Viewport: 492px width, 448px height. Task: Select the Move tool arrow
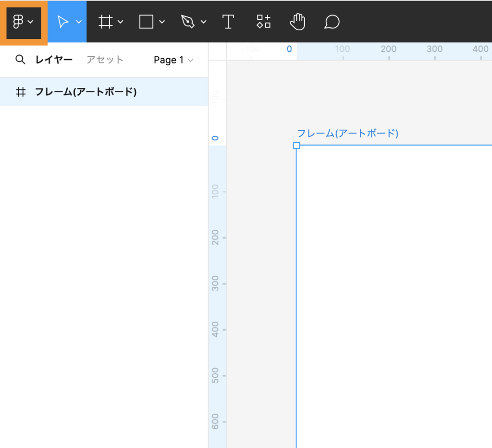coord(63,22)
